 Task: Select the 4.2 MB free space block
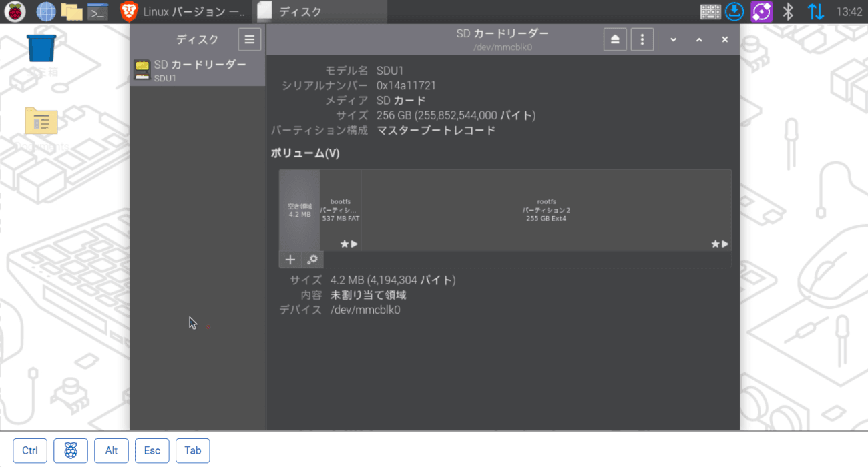click(x=300, y=210)
